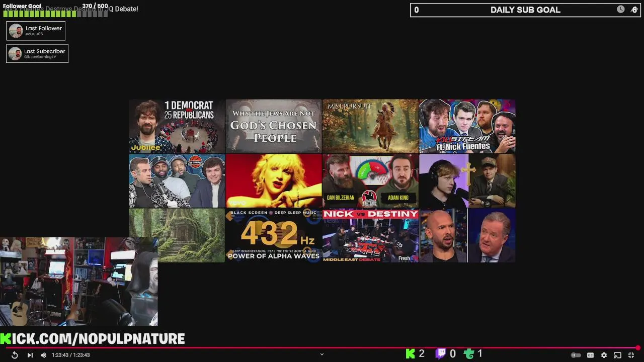
Task: Open the 1 Democrat 25 Republicans video
Action: tap(177, 126)
